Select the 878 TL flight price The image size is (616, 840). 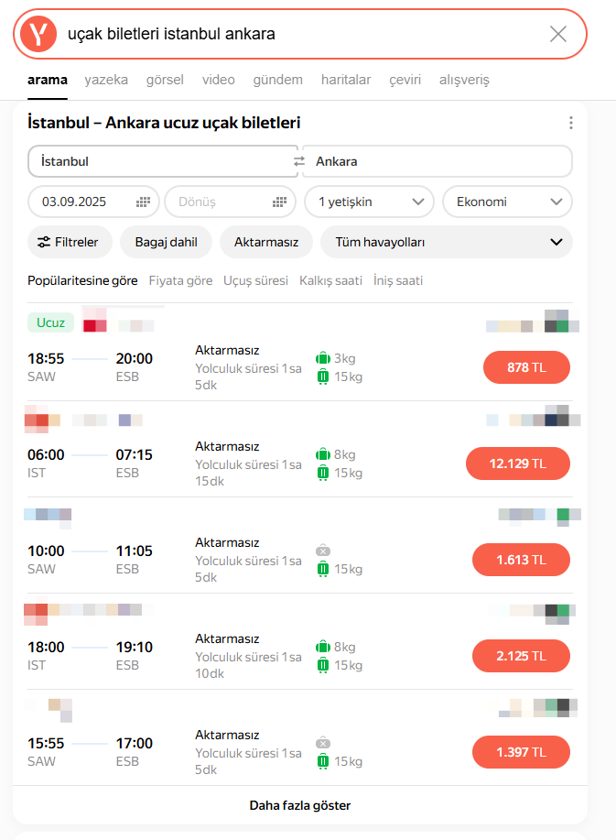(x=526, y=367)
